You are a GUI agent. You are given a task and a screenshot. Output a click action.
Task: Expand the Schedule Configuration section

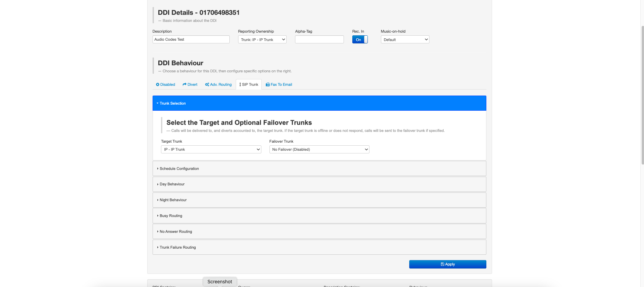[x=179, y=169]
